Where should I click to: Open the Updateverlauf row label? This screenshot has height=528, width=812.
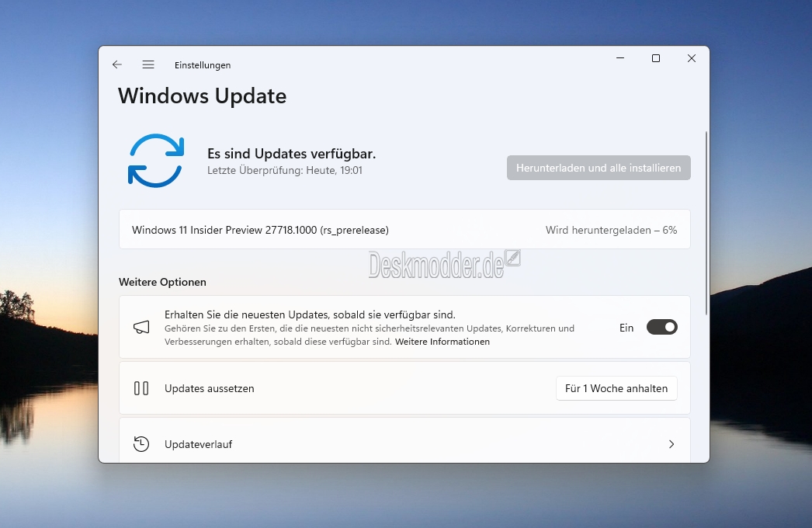[x=198, y=445]
